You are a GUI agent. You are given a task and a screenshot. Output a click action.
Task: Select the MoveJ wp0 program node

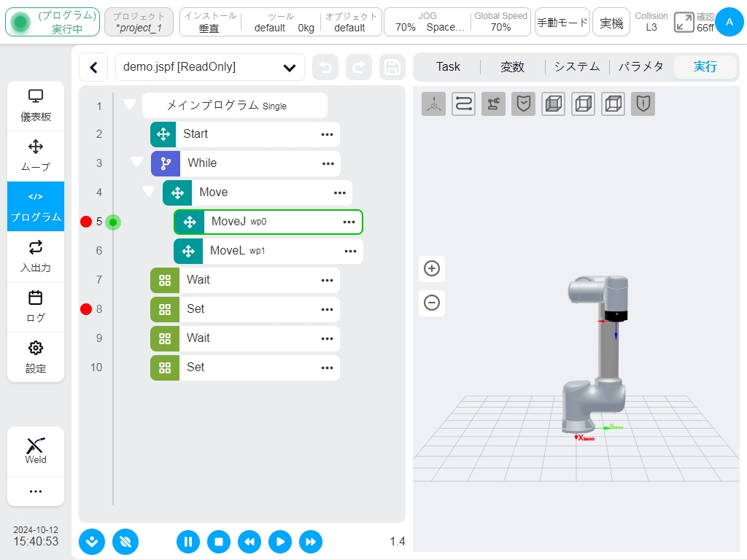(x=268, y=222)
